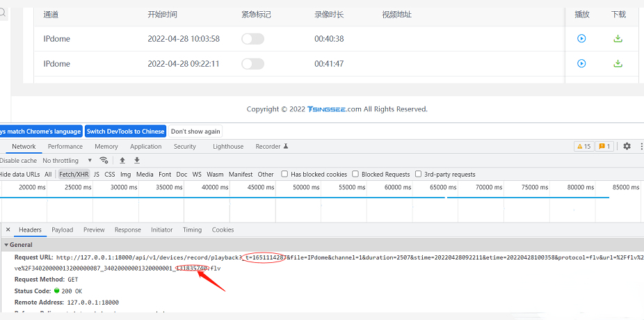Click the 200 OK status code
Viewport: 644px width, 320px height.
(x=72, y=291)
